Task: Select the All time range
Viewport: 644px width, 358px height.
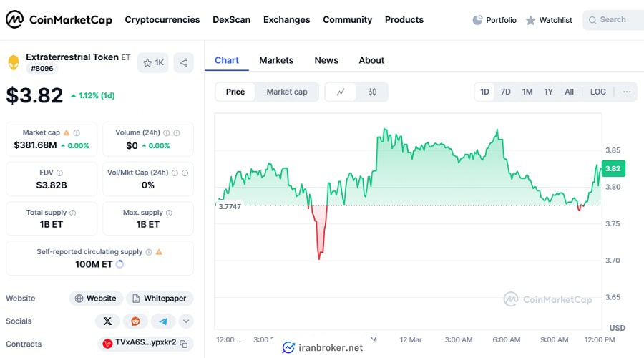Action: (x=570, y=92)
